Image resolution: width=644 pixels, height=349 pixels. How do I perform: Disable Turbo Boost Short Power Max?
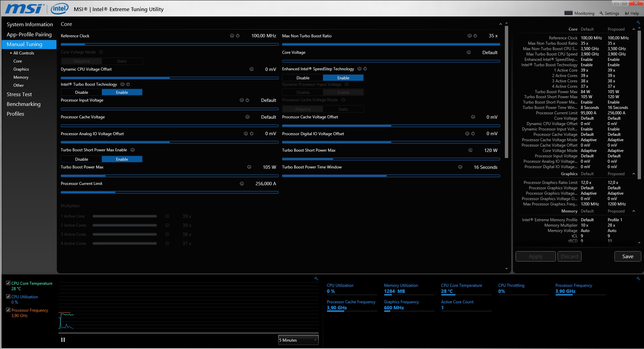[82, 159]
